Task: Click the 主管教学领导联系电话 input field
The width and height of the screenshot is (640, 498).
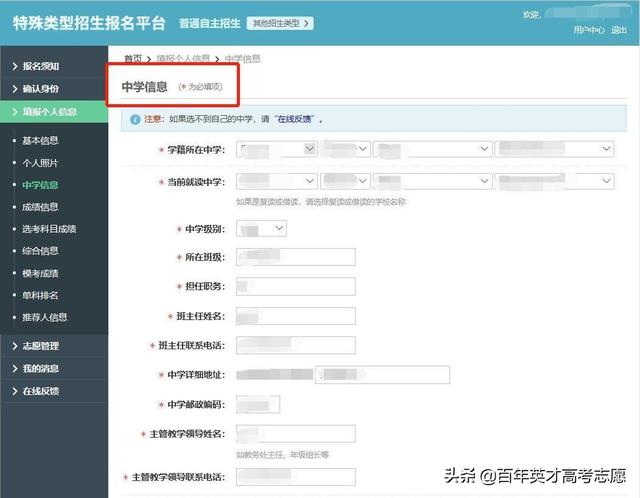Action: pos(296,477)
